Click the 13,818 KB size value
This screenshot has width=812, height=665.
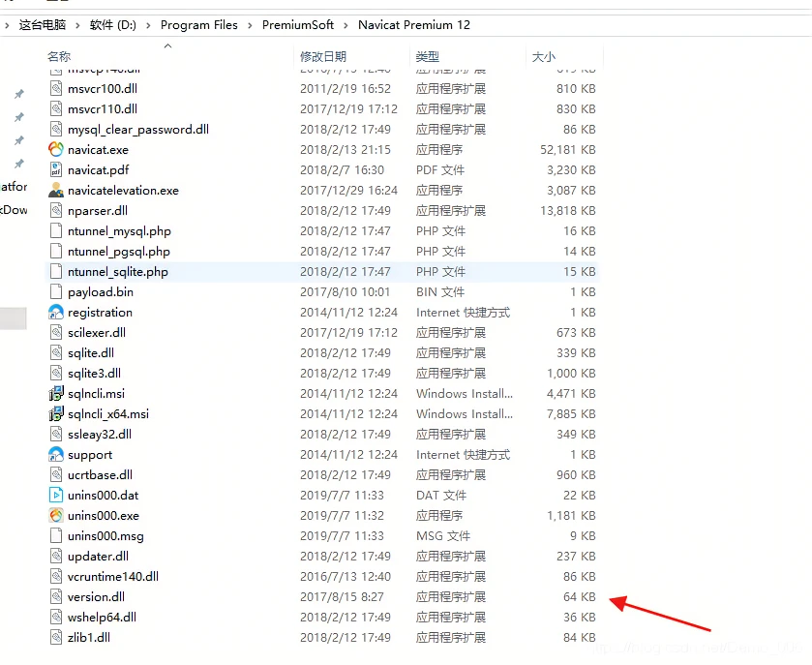(567, 210)
